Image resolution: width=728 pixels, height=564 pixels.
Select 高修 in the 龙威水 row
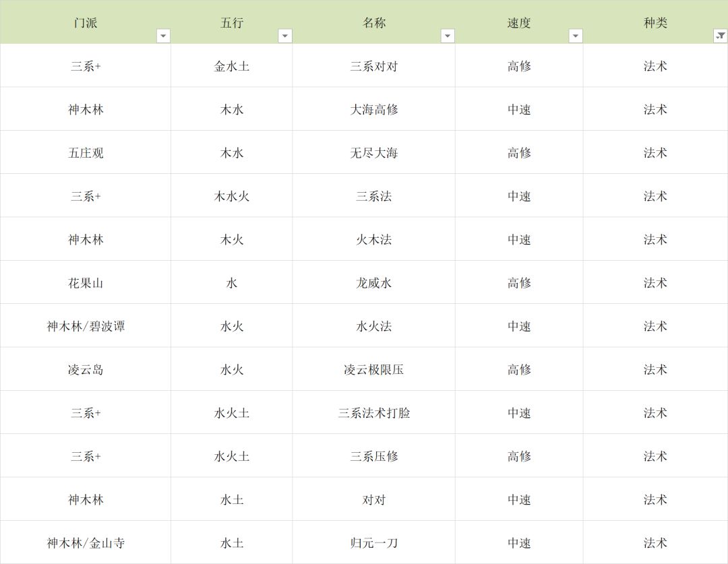point(519,283)
